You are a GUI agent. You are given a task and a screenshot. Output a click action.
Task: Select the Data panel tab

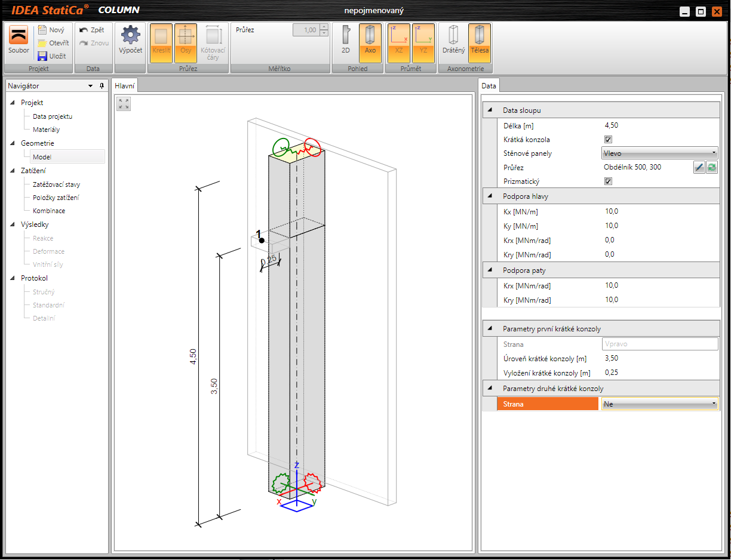tap(489, 86)
